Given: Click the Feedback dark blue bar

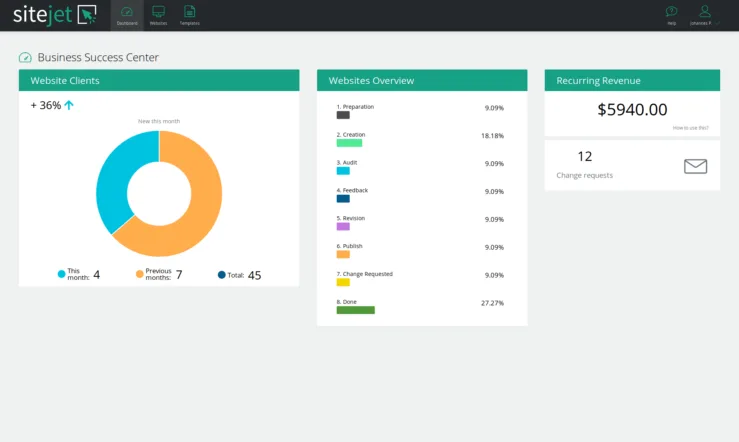Looking at the screenshot, I should pos(343,198).
